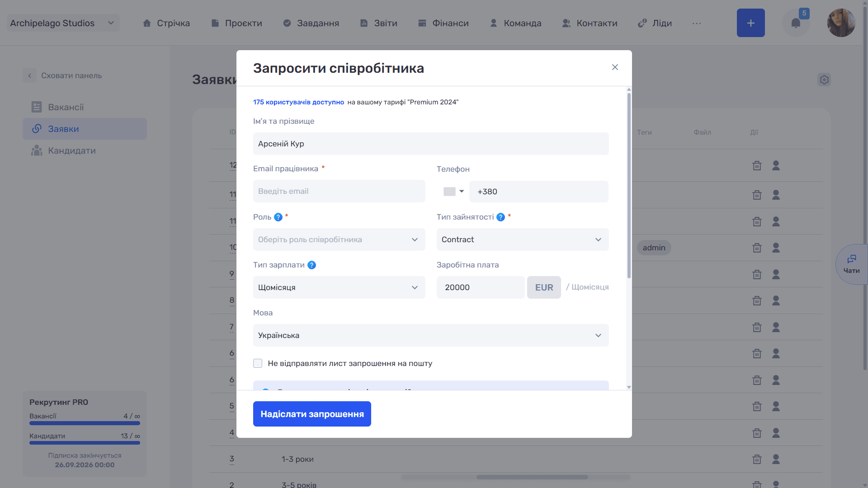Viewport: 868px width, 488px height.
Task: Expand the Archipelago Studios workspace dropdown
Action: pos(63,23)
